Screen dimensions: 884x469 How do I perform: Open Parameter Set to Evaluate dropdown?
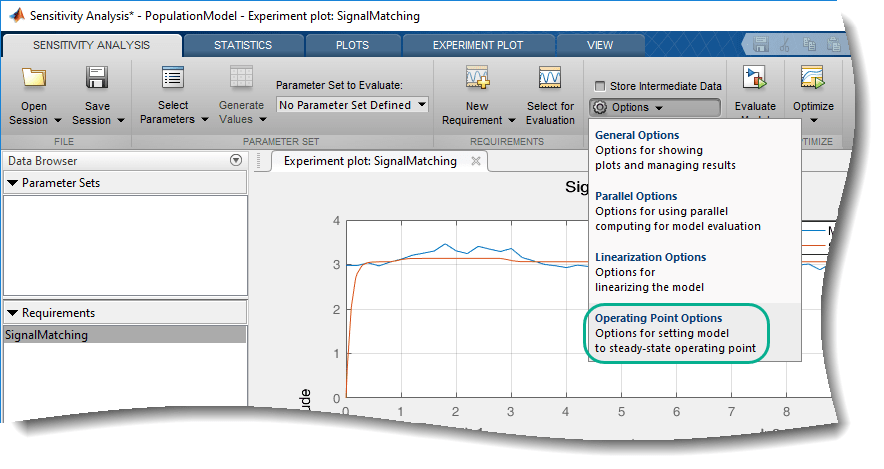tap(352, 104)
